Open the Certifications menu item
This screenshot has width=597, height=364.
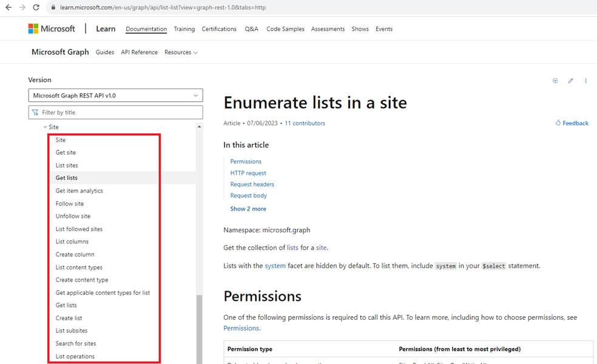pyautogui.click(x=219, y=29)
